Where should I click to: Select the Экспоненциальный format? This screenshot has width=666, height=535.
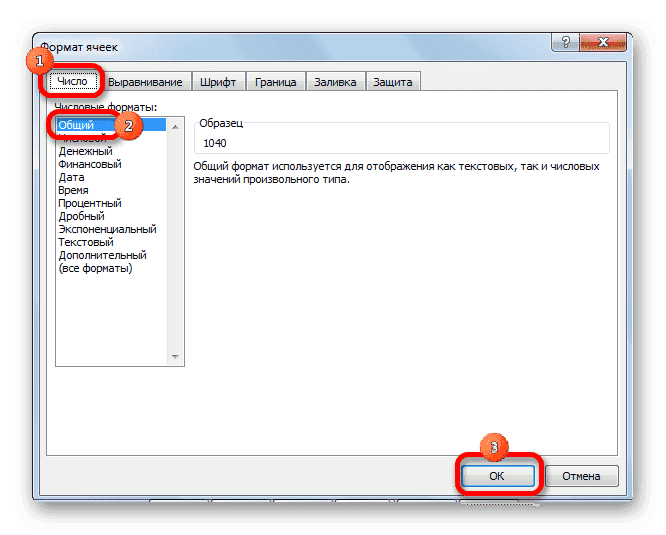[x=111, y=229]
